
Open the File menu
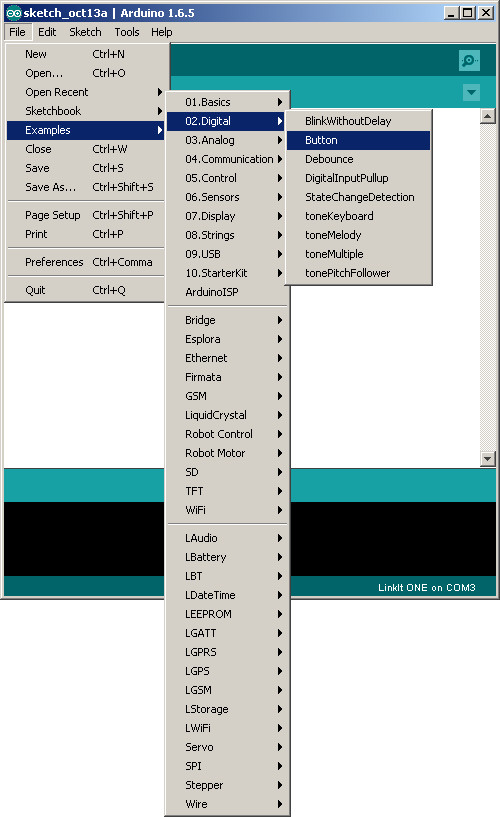click(17, 32)
